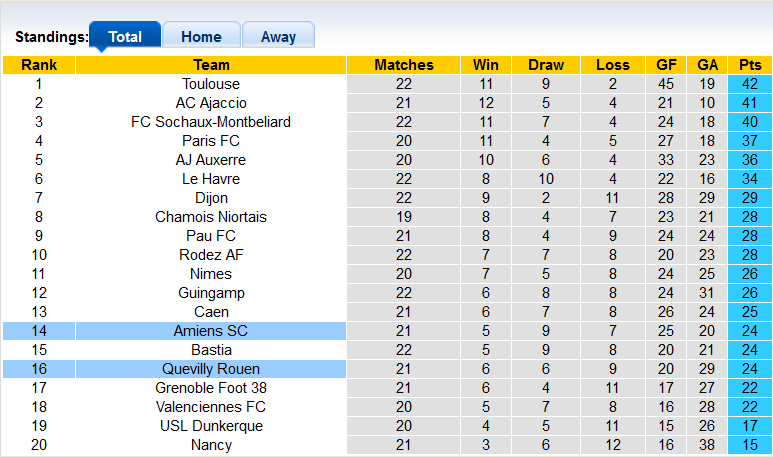
Task: Click the Matches column header
Action: coord(404,65)
